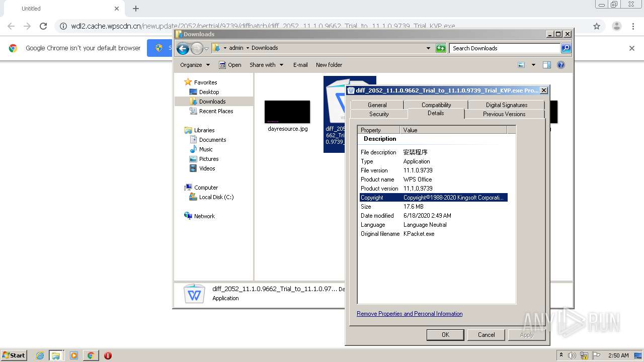Open Windows Media Player from taskbar

74,355
